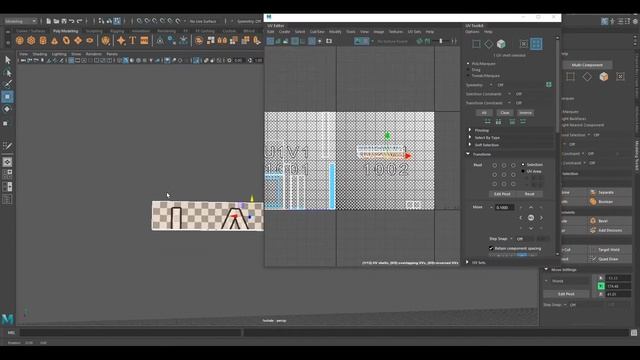The width and height of the screenshot is (640, 360).
Task: Create a polygon Torus from the shelf
Action: pos(67,40)
